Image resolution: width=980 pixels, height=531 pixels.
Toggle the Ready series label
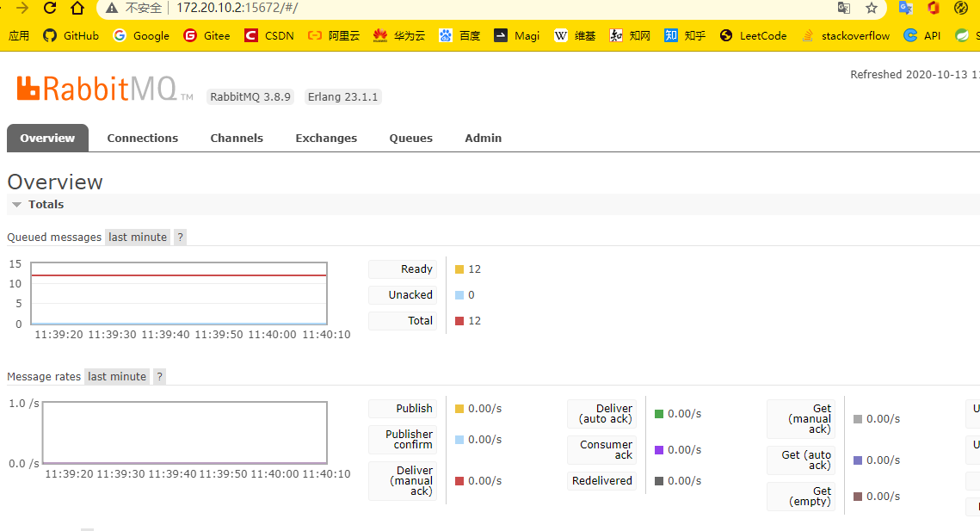pyautogui.click(x=404, y=269)
